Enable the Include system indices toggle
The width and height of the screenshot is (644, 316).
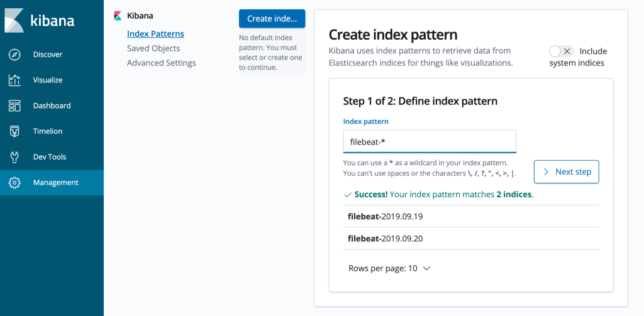click(x=561, y=52)
